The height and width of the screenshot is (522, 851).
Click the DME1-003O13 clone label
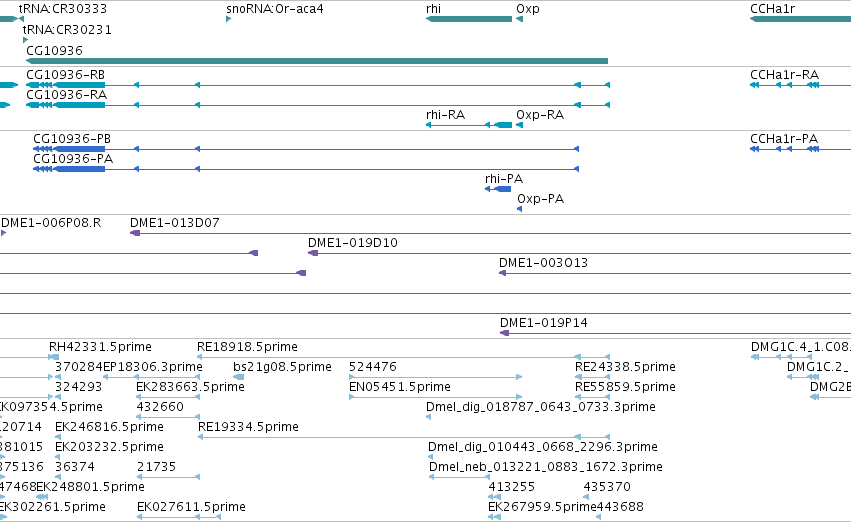click(543, 263)
